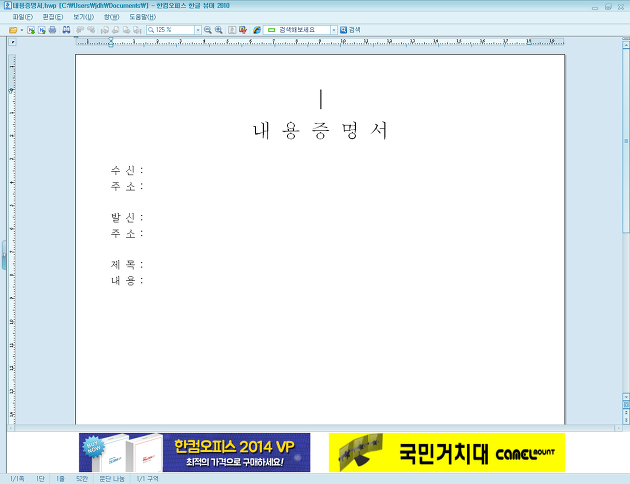
Task: Open the 한컴오피스 2014 VP banner
Action: click(x=194, y=452)
